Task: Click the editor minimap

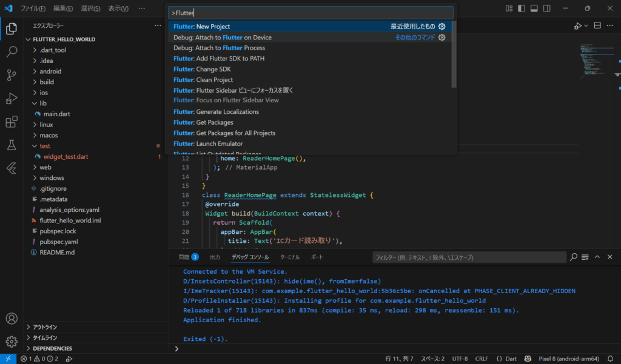Action: tap(596, 61)
